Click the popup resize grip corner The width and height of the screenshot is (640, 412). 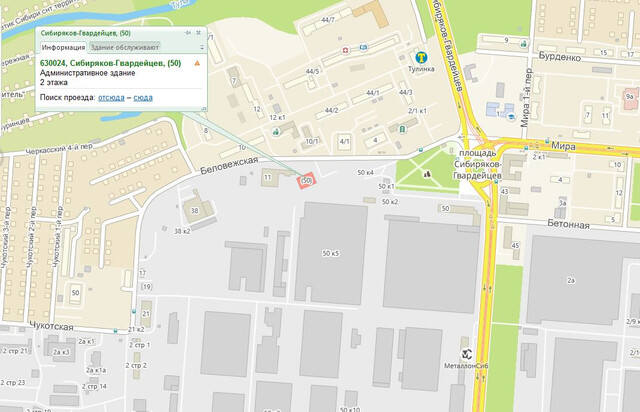tap(204, 109)
